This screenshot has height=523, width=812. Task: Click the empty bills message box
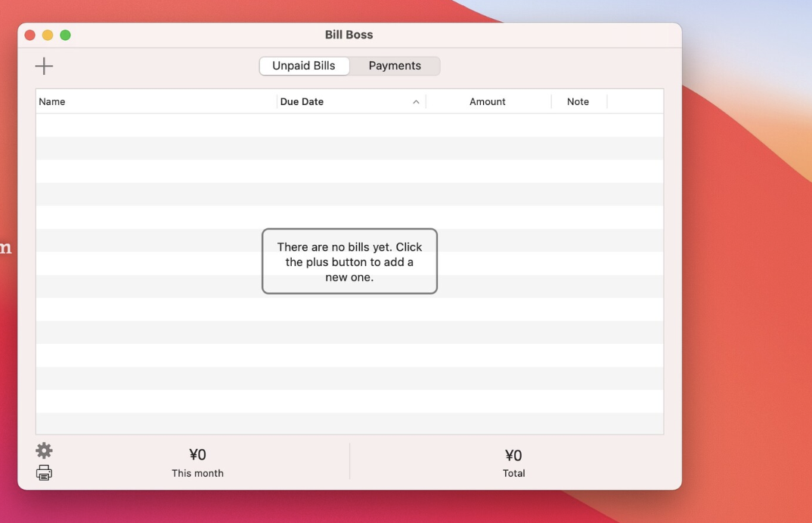(349, 261)
